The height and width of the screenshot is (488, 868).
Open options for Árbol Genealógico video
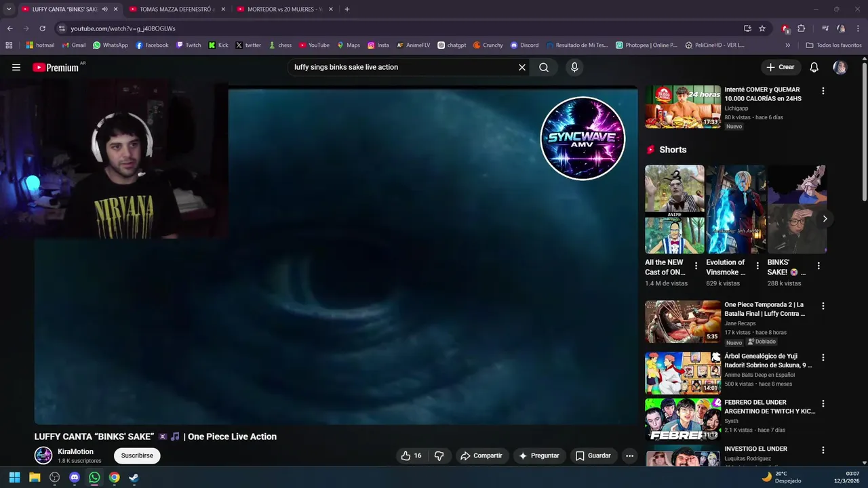tap(823, 357)
